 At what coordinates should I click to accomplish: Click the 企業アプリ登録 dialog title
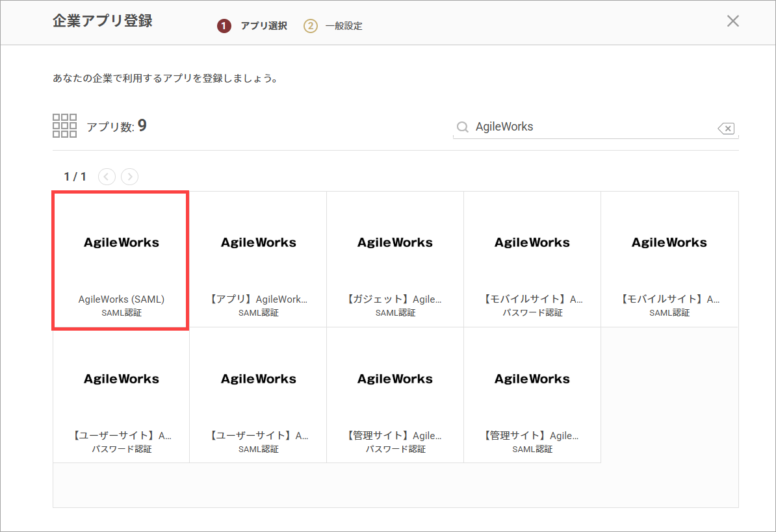coord(103,21)
